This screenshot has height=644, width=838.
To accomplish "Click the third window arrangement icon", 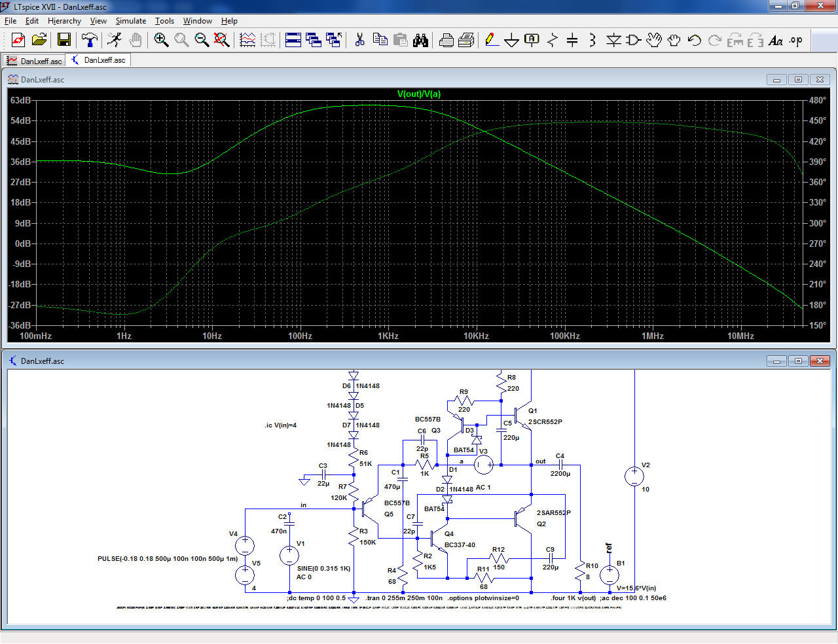I will coord(334,41).
